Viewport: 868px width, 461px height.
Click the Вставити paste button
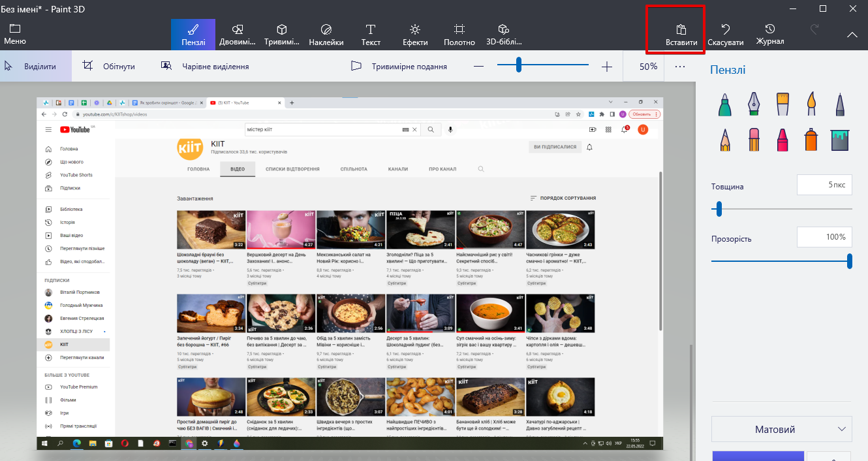pos(681,34)
